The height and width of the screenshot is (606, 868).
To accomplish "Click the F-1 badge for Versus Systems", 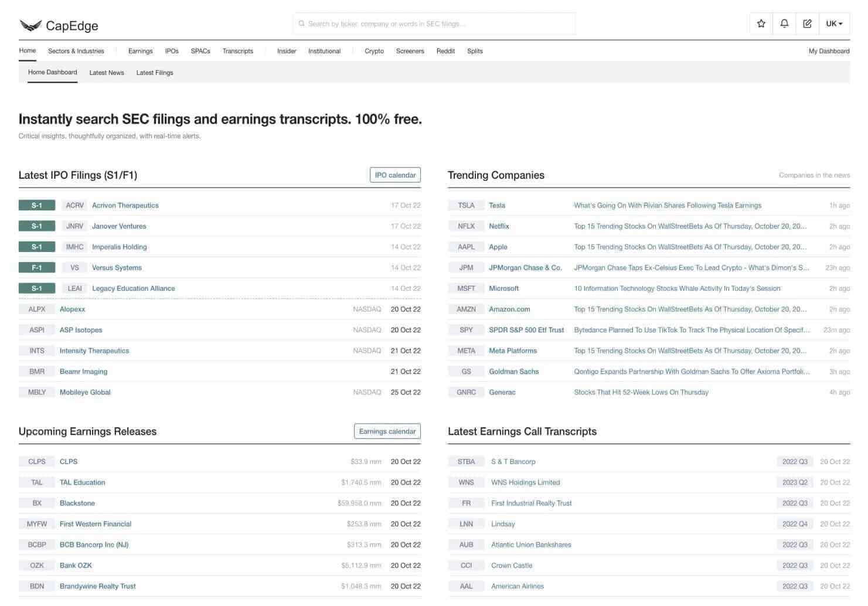I will tap(37, 268).
